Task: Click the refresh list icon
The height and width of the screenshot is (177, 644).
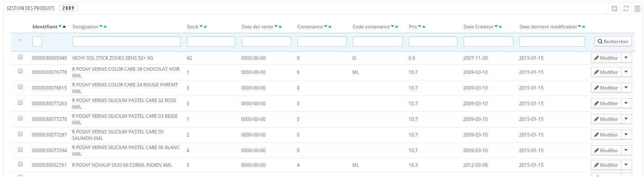Action: pyautogui.click(x=626, y=8)
